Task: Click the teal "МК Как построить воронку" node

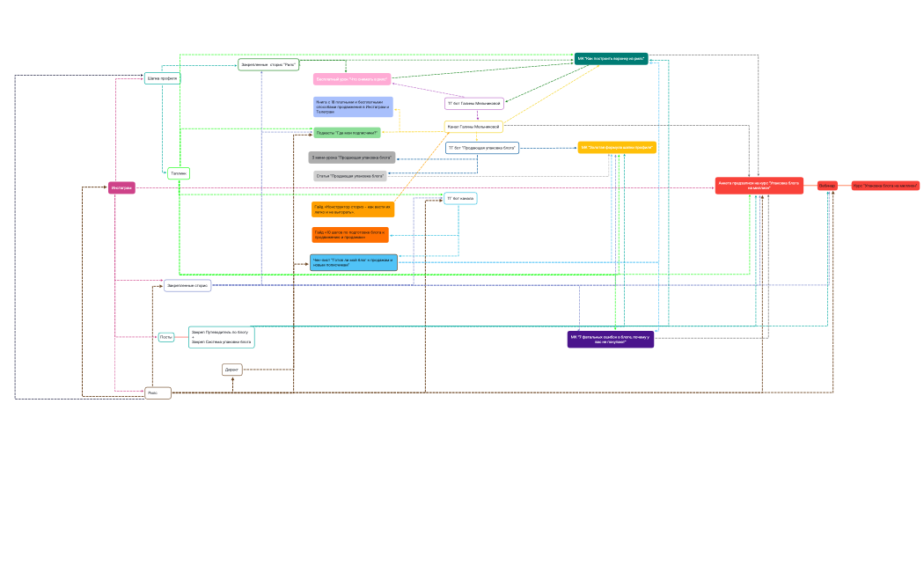Action: pyautogui.click(x=611, y=59)
